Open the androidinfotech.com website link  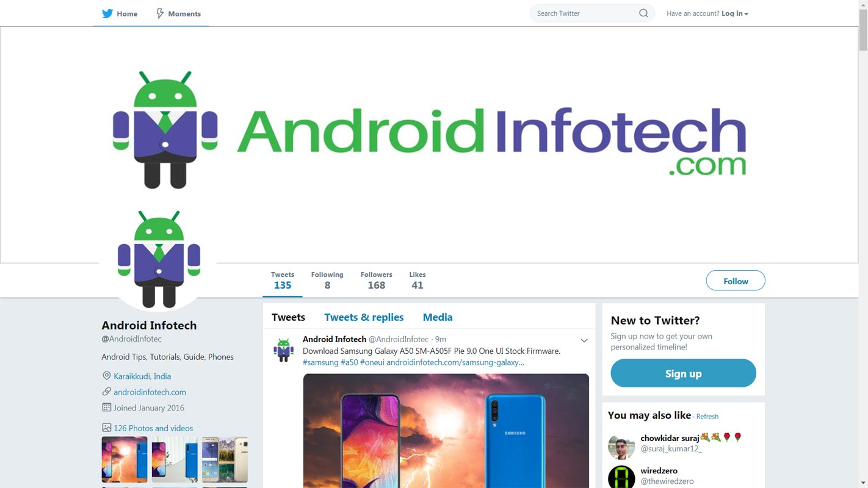pos(150,392)
